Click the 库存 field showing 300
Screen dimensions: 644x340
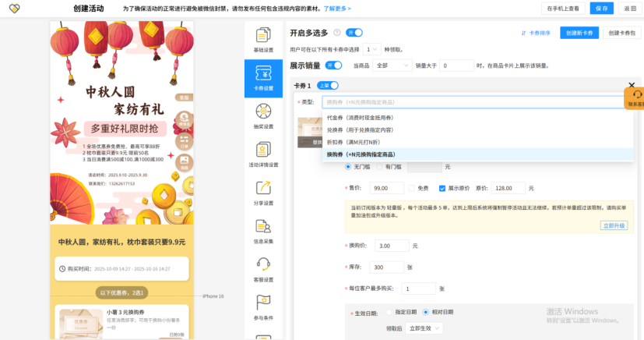click(x=387, y=267)
